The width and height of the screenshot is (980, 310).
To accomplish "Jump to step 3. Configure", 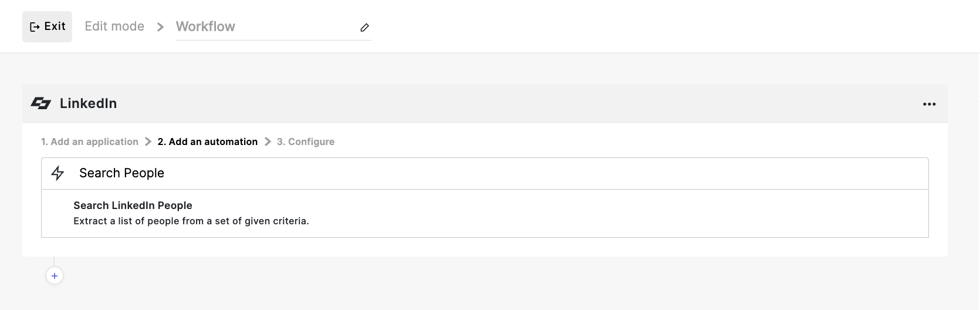I will click(306, 141).
